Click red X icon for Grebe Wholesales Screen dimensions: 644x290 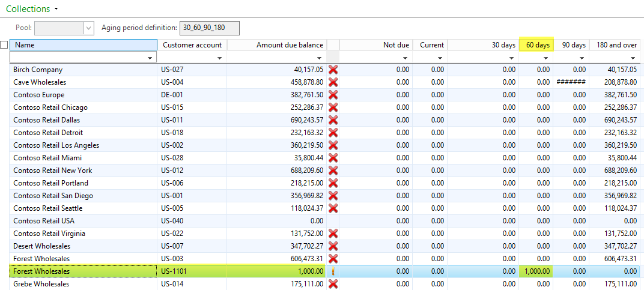coord(333,284)
